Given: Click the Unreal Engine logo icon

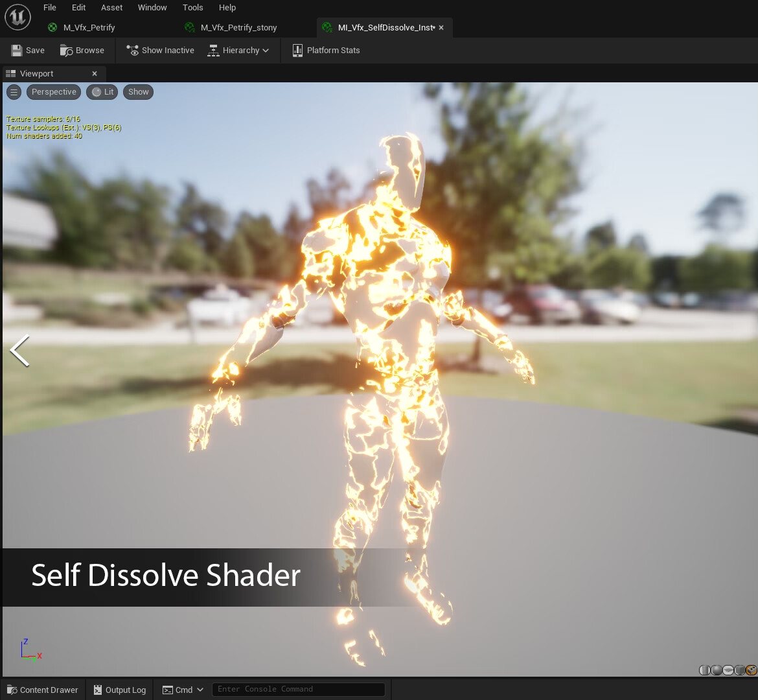Looking at the screenshot, I should [18, 17].
